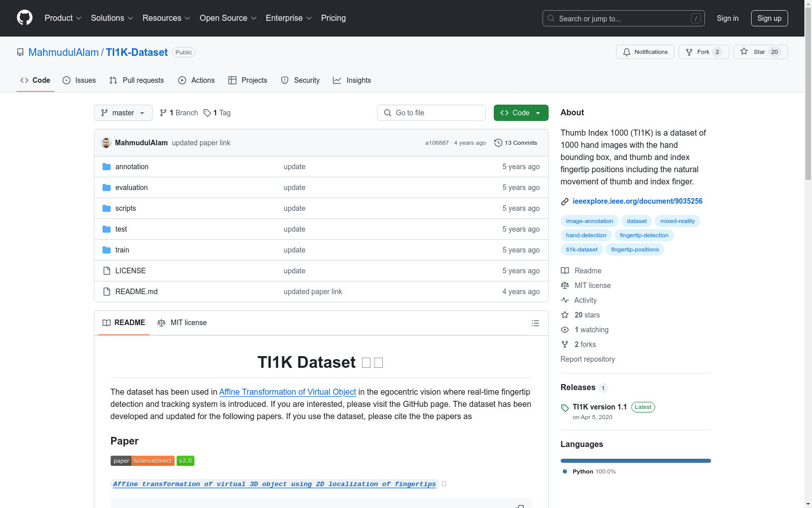This screenshot has width=812, height=508.
Task: Click the pulse icon beside Activity
Action: (565, 300)
